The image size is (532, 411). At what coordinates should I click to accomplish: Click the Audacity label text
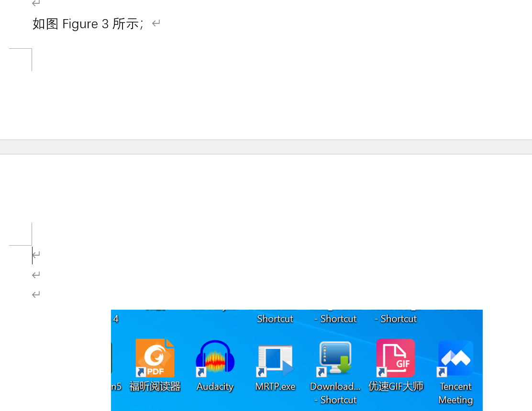(215, 387)
